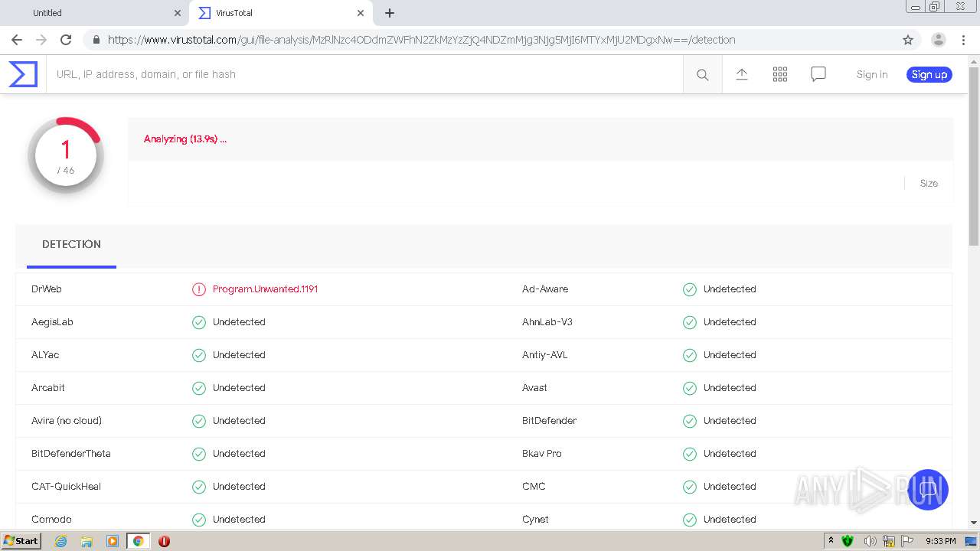Launch Internet Explorer from the taskbar
The width and height of the screenshot is (980, 551).
pos(60,541)
